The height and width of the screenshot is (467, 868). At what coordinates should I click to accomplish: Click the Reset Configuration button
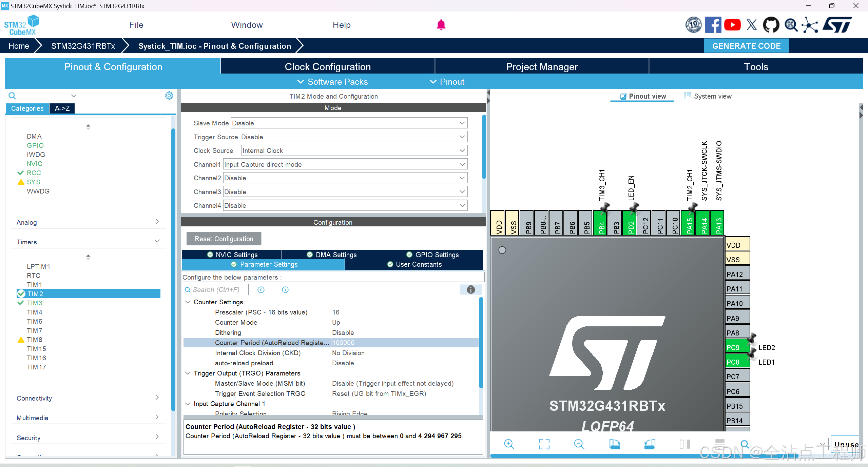224,239
